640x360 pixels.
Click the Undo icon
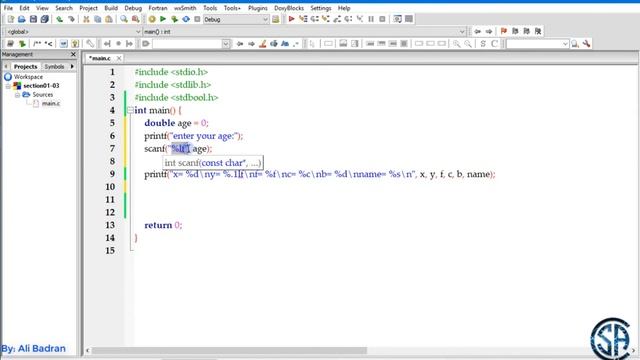pos(60,19)
